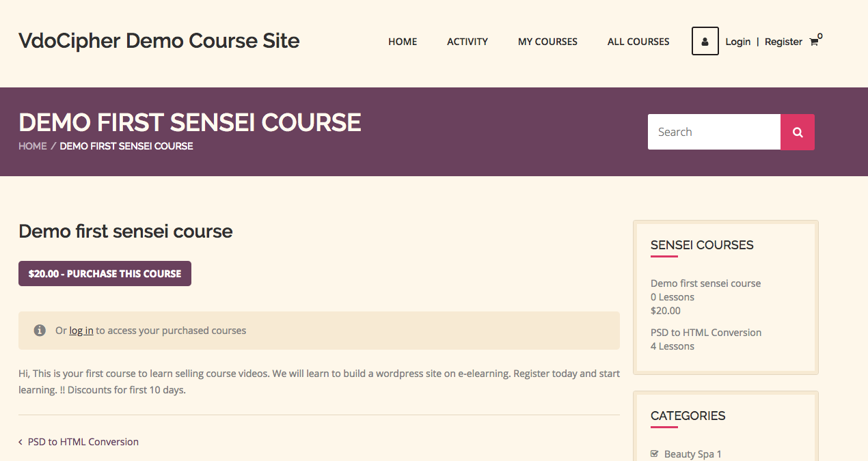The width and height of the screenshot is (868, 461).
Task: Click the Login link in header
Action: (x=737, y=42)
